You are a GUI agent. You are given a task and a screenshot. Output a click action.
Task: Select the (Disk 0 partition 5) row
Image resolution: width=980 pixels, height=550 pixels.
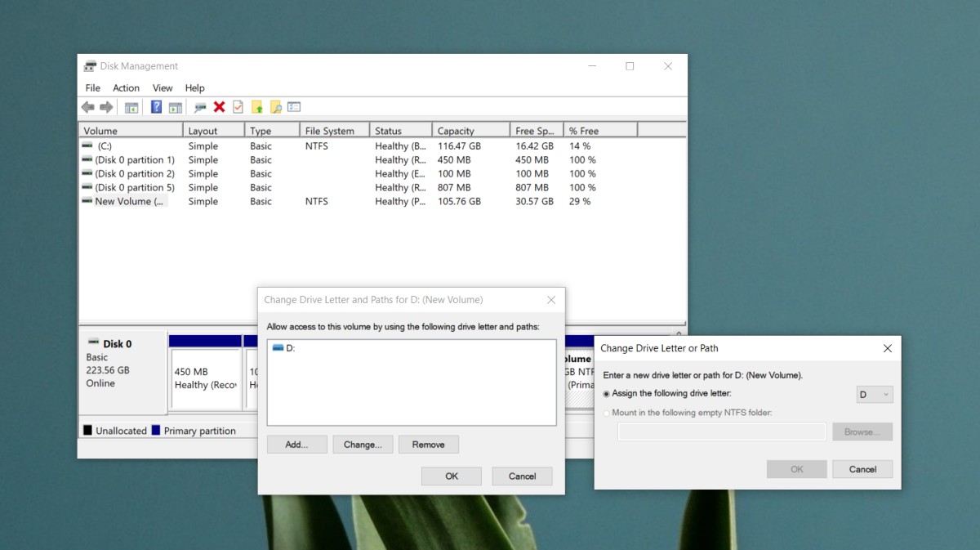(382, 187)
